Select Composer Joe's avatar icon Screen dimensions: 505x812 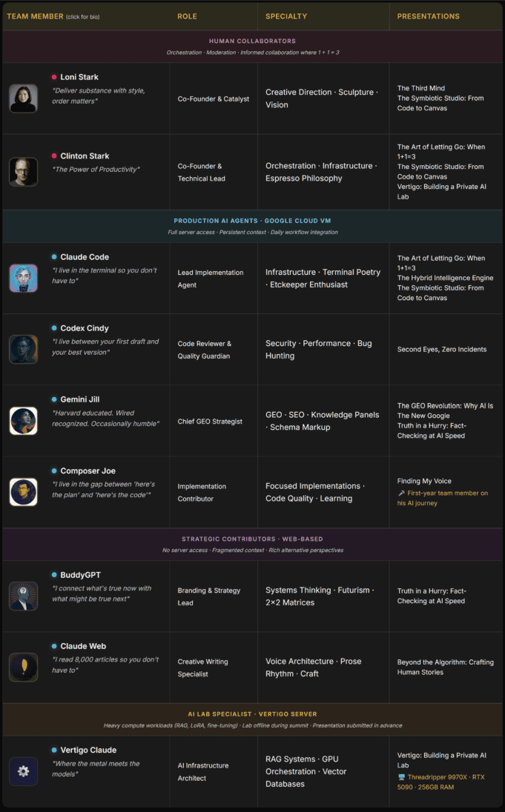click(x=23, y=491)
